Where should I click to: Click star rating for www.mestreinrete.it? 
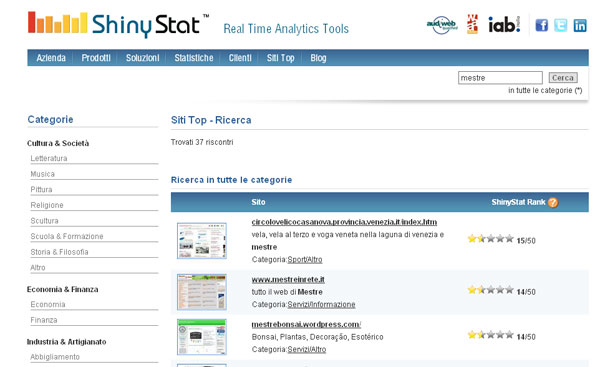pos(490,290)
